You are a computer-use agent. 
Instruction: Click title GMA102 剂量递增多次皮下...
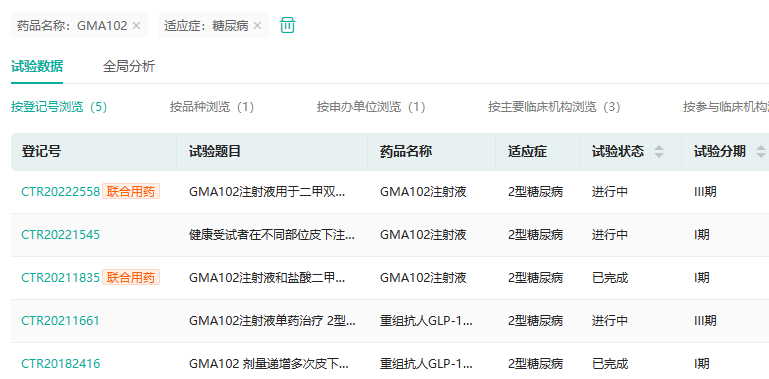[269, 364]
